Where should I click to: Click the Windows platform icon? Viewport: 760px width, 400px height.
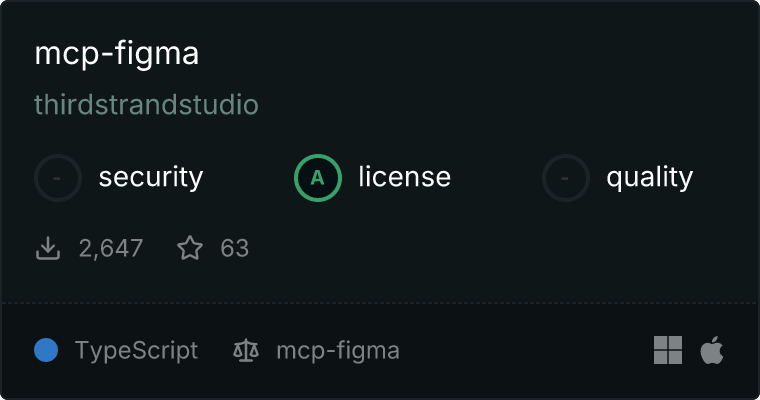pyautogui.click(x=668, y=350)
